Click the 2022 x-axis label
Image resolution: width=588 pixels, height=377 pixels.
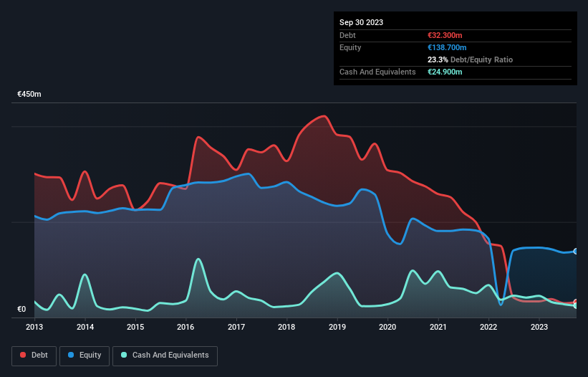click(488, 327)
